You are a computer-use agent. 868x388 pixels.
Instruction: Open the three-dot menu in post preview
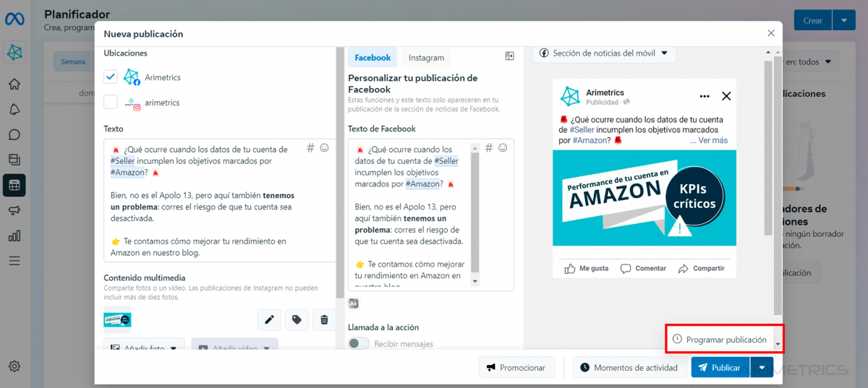point(705,96)
